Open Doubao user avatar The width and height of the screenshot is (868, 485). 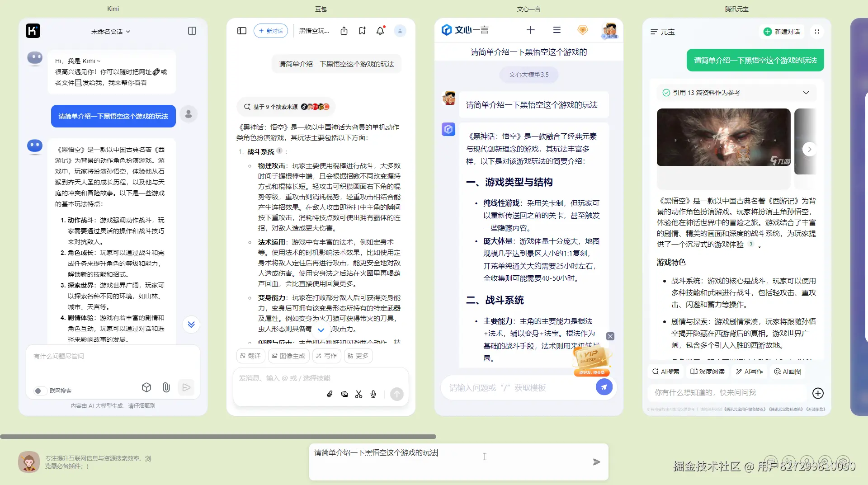click(400, 31)
